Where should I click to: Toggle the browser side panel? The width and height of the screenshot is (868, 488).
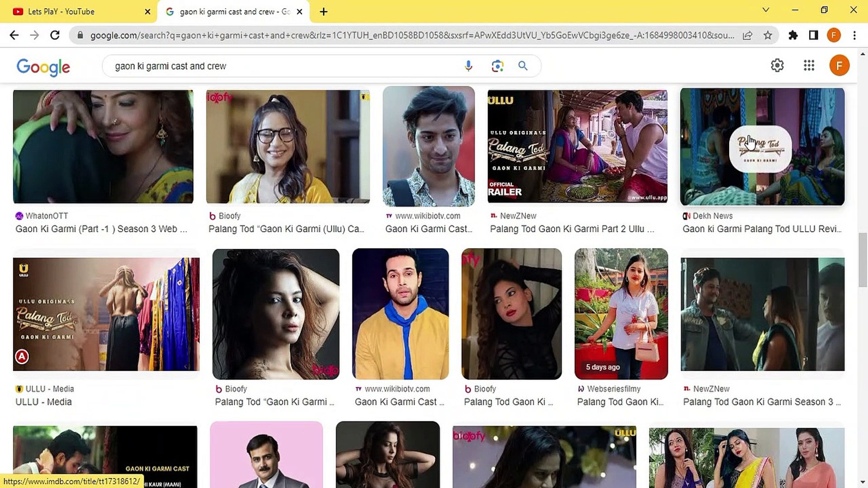tap(813, 35)
